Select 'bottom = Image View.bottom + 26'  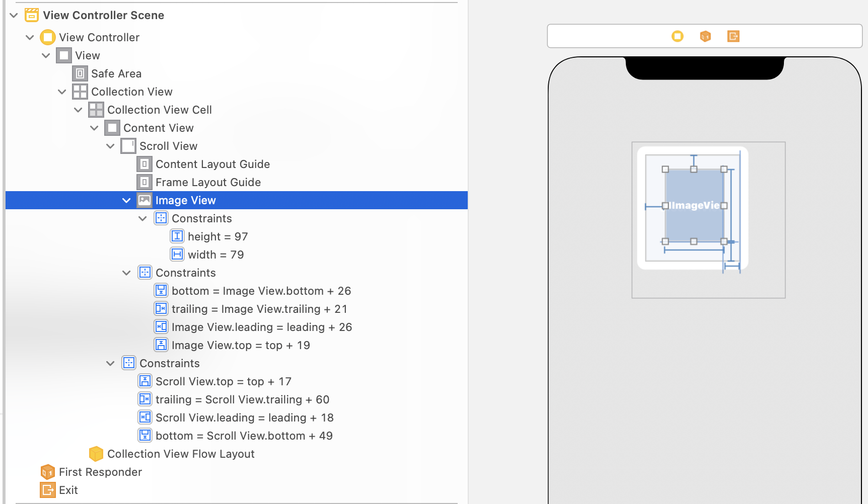click(x=261, y=291)
